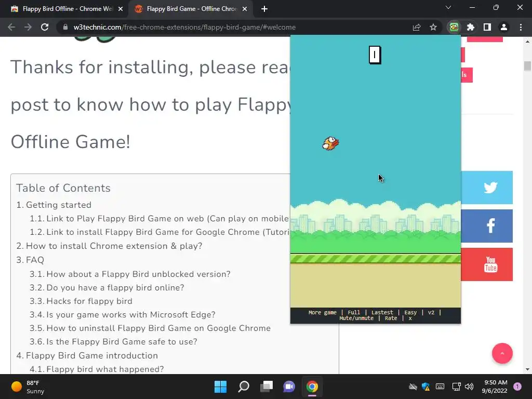Reload the current page
532x399 pixels.
pyautogui.click(x=45, y=27)
